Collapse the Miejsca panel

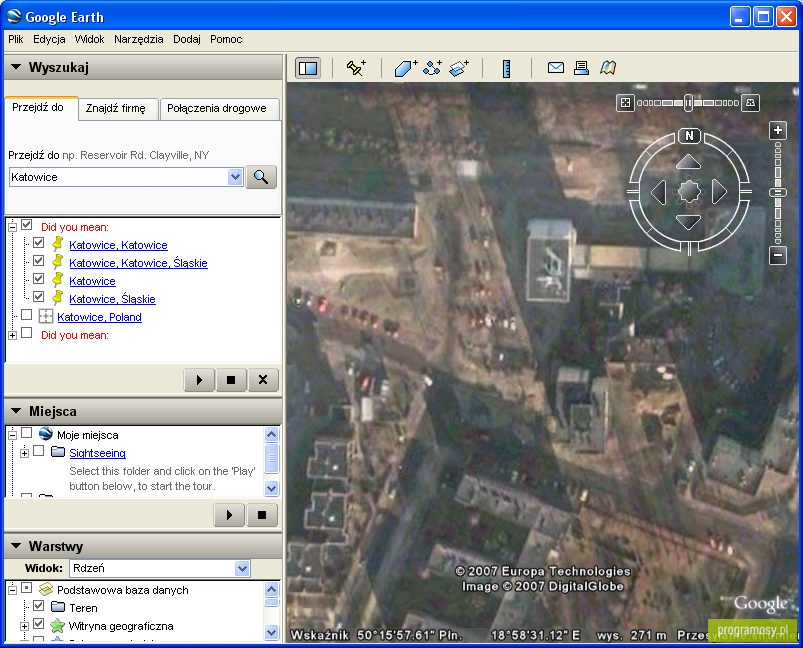point(16,411)
